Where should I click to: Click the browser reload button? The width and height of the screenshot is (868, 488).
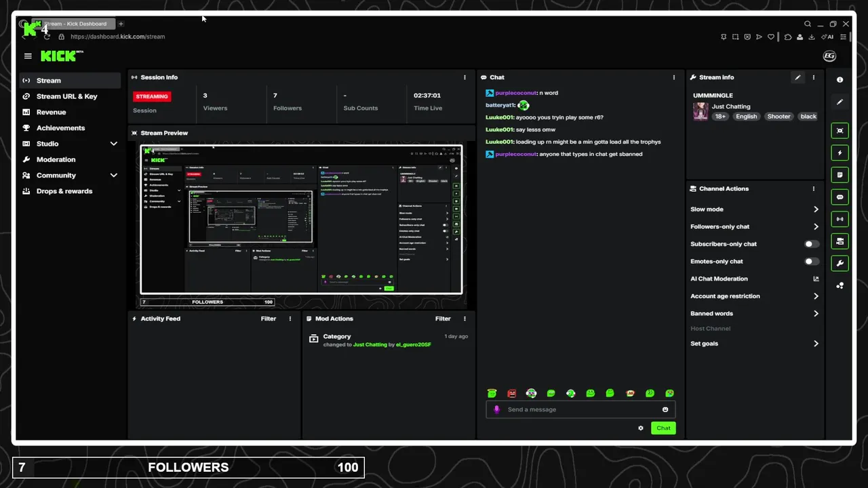[47, 37]
